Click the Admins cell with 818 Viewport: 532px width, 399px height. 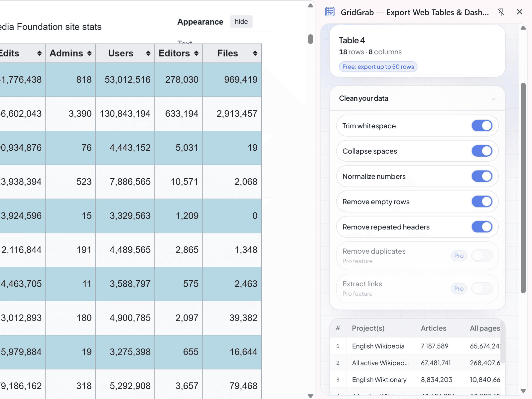coord(70,80)
